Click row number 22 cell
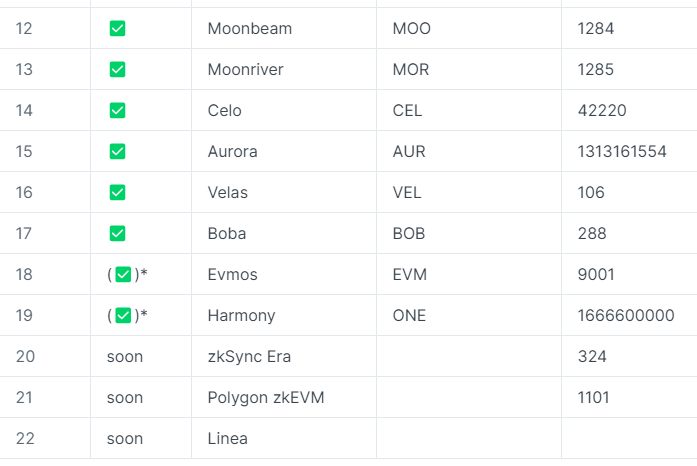 click(25, 438)
